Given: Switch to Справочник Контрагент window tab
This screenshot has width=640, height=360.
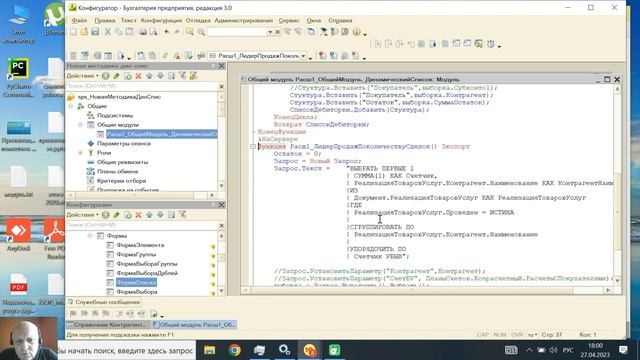Looking at the screenshot, I should (108, 325).
